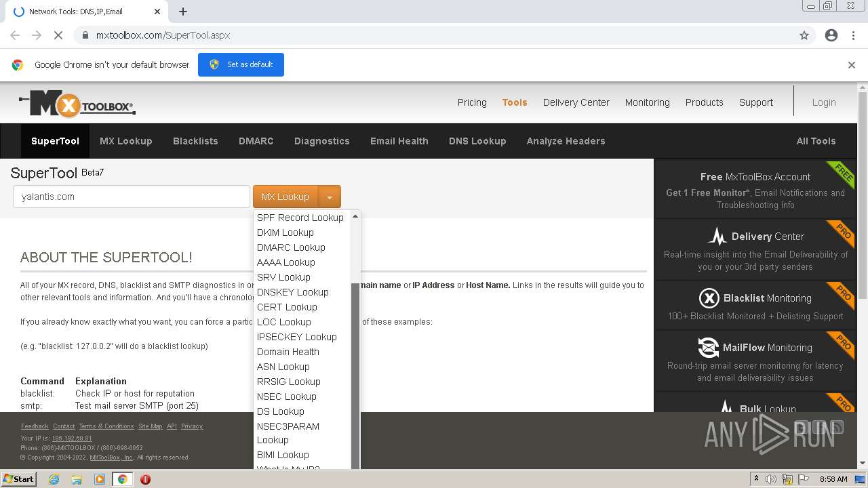Toggle the lookup type dropdown arrow

point(330,197)
